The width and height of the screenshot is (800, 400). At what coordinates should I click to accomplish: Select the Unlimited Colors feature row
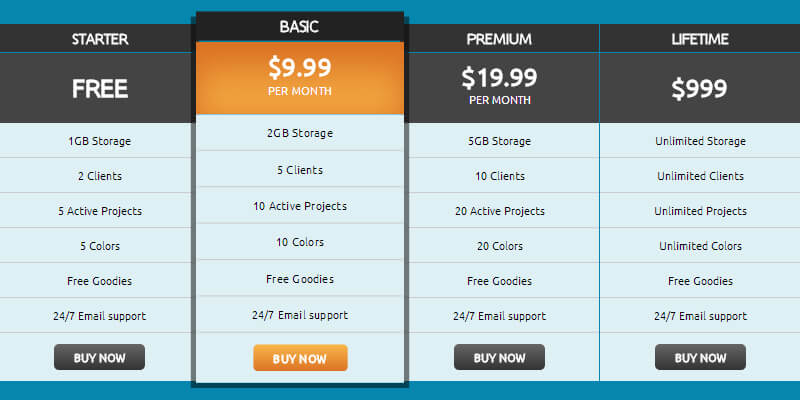(x=700, y=246)
